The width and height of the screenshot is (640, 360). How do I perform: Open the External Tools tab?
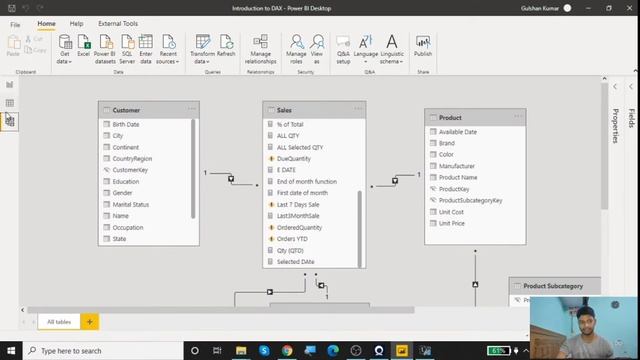tap(118, 24)
